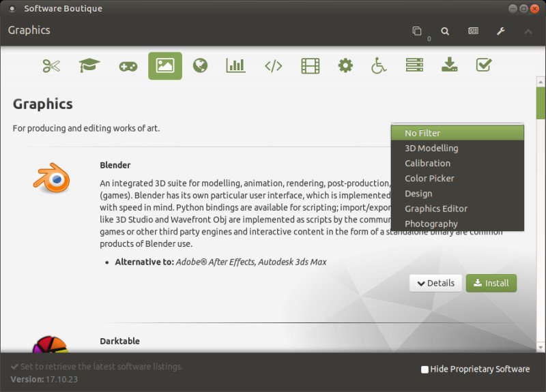546x392 pixels.
Task: Open the Office bar chart category
Action: 235,65
